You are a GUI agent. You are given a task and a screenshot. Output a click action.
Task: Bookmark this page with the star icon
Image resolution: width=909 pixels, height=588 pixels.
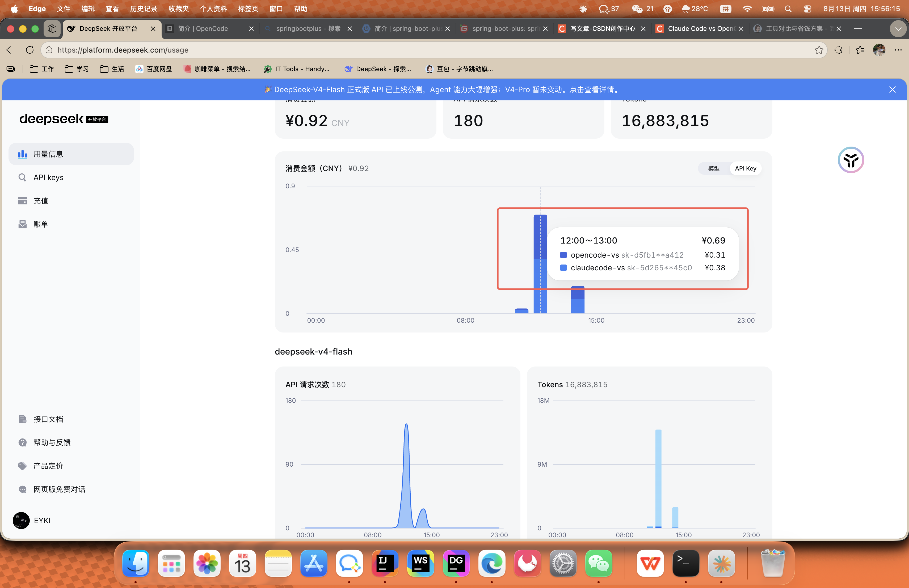[818, 50]
